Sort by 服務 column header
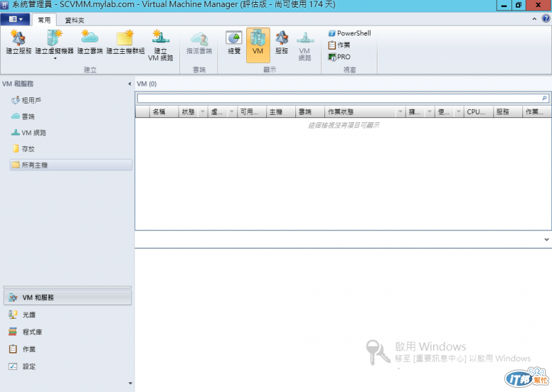This screenshot has width=552, height=392. (508, 112)
